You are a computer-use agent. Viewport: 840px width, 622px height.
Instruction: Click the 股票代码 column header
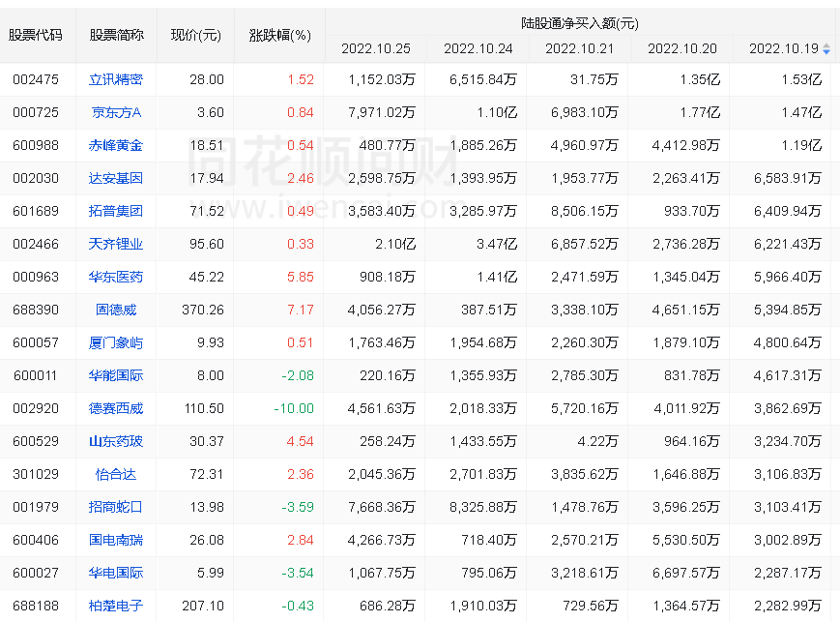[x=36, y=36]
